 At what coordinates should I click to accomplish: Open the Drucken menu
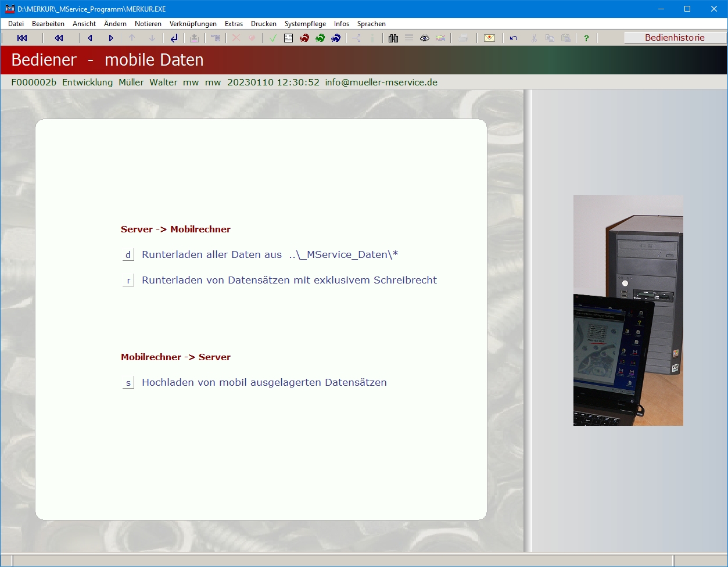point(264,24)
